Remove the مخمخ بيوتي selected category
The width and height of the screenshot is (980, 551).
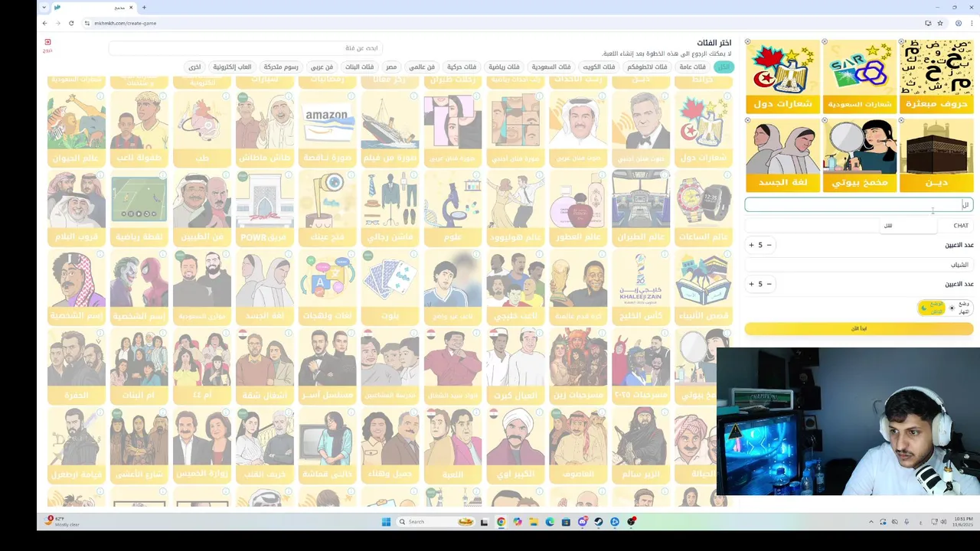825,120
